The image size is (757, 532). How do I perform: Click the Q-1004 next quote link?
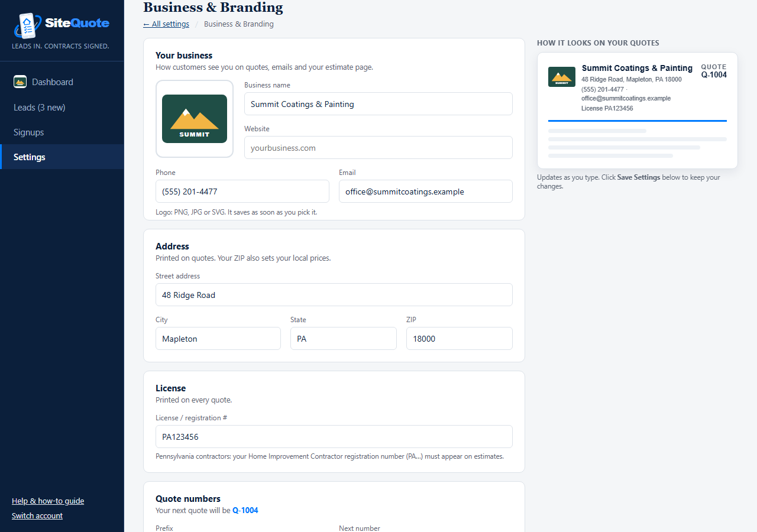[x=245, y=511]
